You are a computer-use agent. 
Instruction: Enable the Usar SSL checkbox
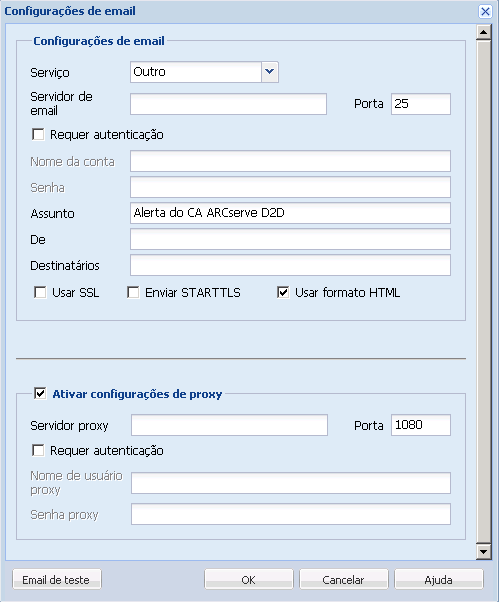(40, 292)
